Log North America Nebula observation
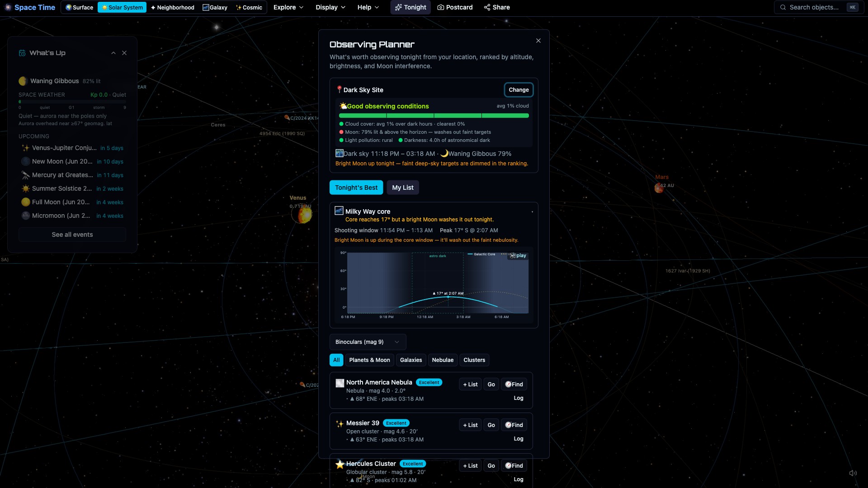868x488 pixels. pos(519,398)
